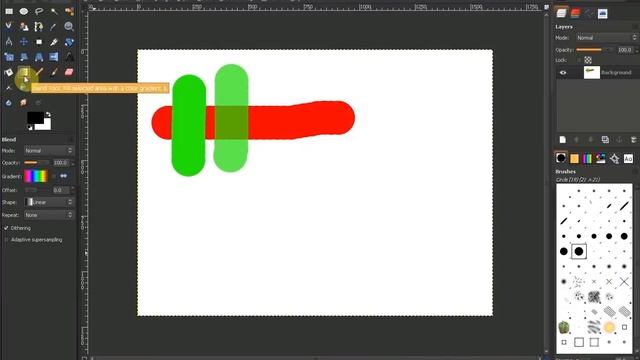Screen dimensions: 640x360
Task: Toggle Lock pixels for the layer
Action: pos(578,60)
